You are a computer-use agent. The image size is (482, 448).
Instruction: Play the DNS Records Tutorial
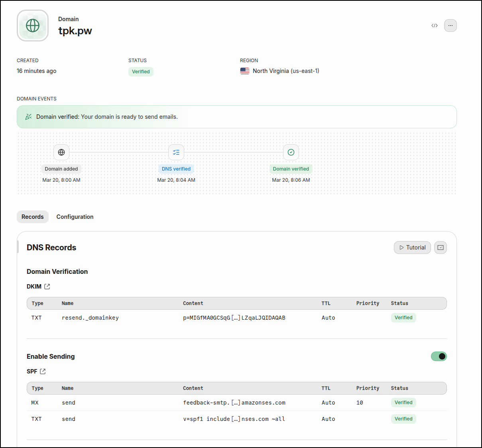(x=412, y=248)
